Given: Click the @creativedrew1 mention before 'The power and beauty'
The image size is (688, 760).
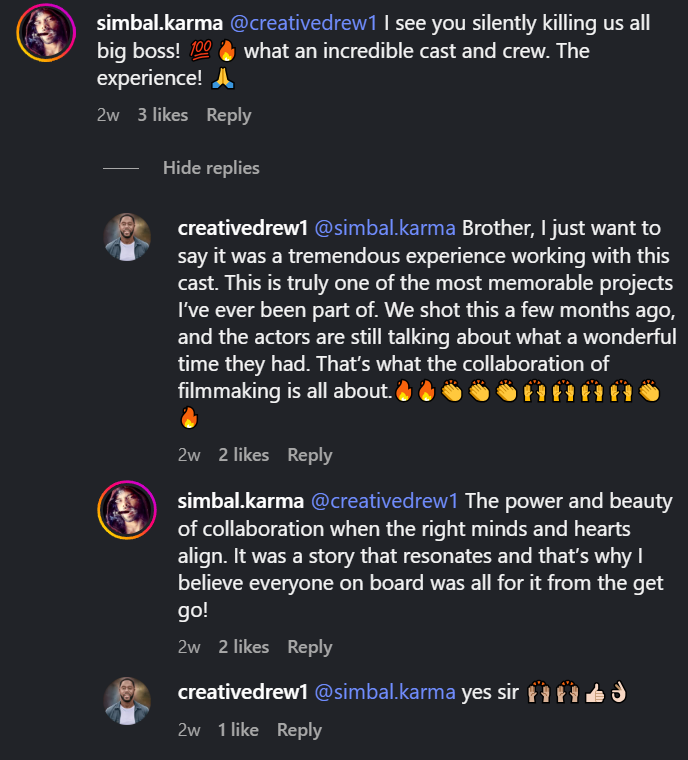Looking at the screenshot, I should pos(385,500).
